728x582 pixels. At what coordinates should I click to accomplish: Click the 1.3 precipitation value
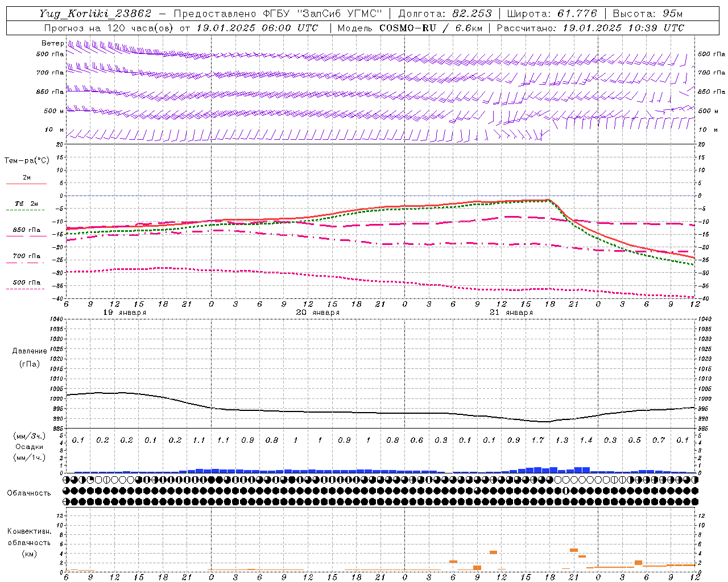coord(562,440)
